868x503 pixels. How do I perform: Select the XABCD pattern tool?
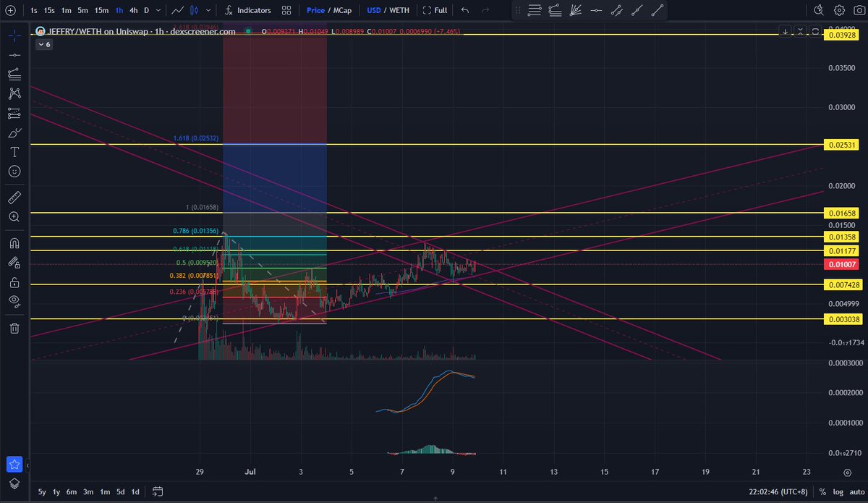pyautogui.click(x=14, y=94)
